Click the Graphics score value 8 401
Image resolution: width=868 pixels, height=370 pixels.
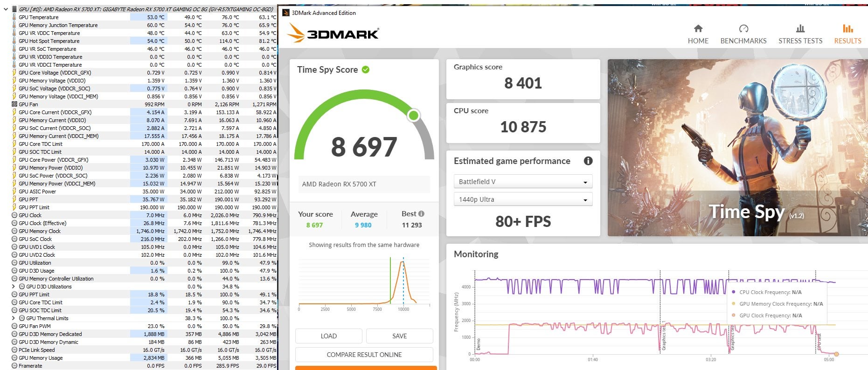(523, 83)
